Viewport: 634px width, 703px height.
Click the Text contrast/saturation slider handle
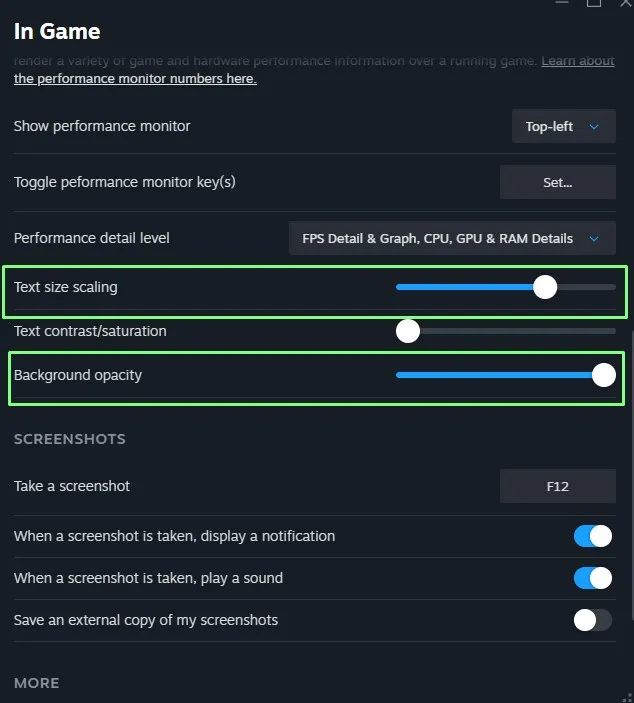point(408,331)
